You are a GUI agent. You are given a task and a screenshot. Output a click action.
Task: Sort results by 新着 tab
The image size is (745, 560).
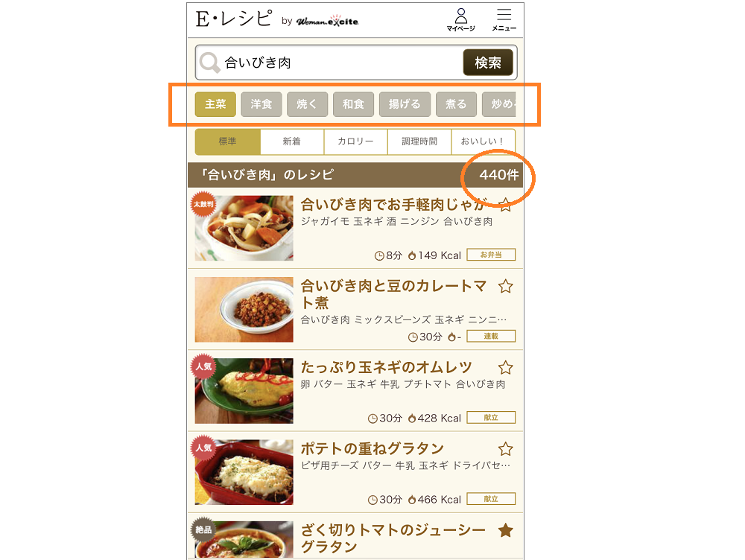click(x=292, y=141)
